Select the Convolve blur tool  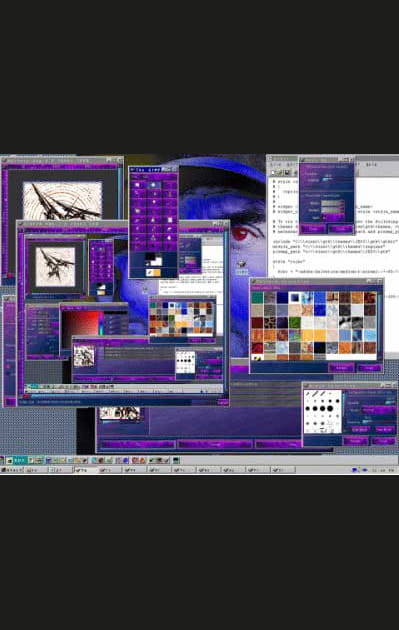170,237
